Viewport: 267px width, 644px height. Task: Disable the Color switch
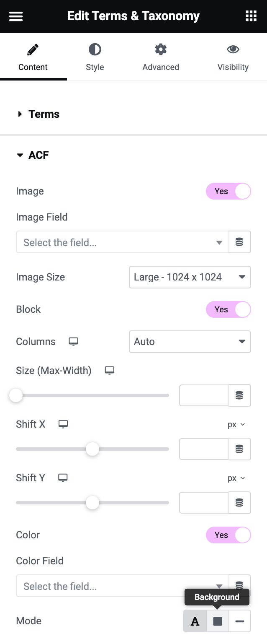228,535
